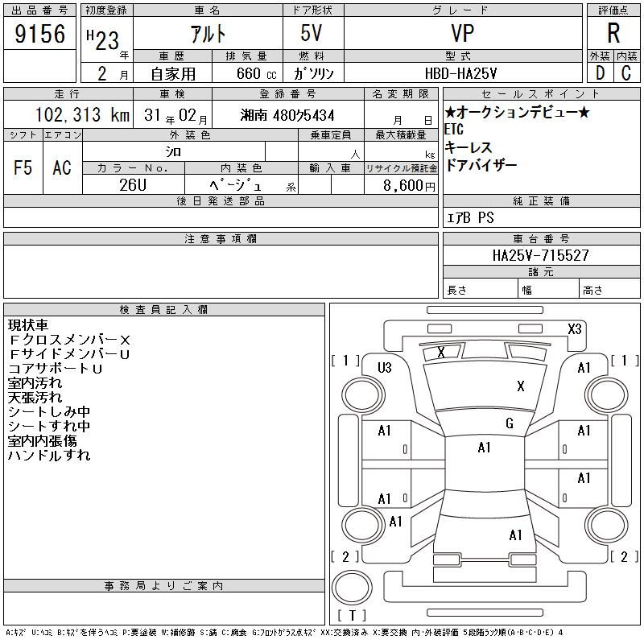Click the bottom-right [2] tire marker
Viewport: 644px width, 644px height.
tap(623, 557)
